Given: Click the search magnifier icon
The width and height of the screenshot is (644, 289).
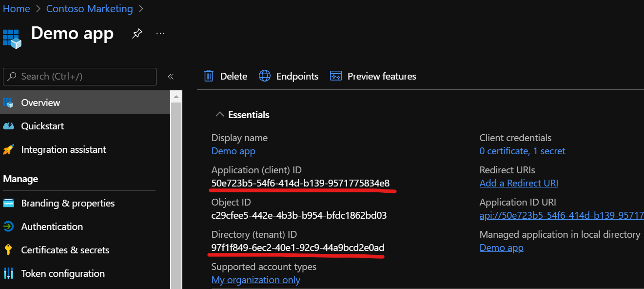Looking at the screenshot, I should [x=13, y=77].
